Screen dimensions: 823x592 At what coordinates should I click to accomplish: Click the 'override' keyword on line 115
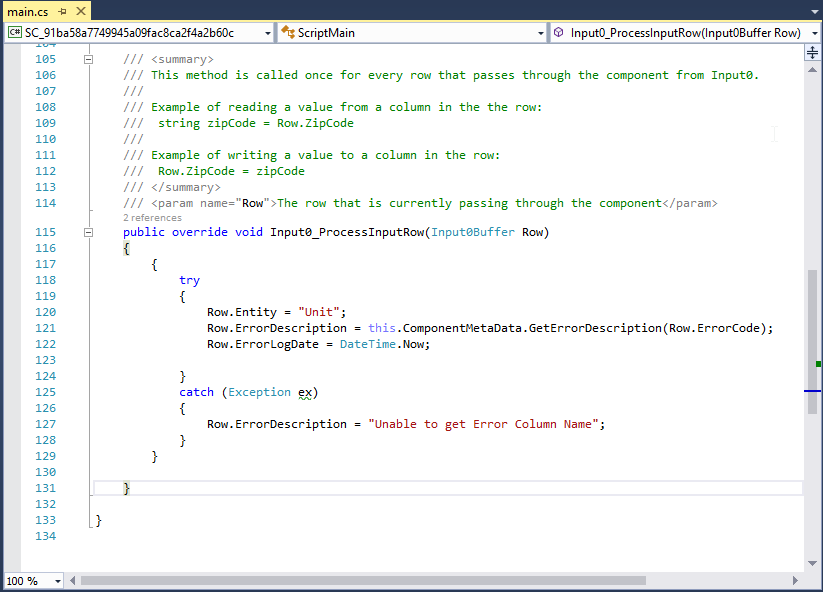coord(200,232)
